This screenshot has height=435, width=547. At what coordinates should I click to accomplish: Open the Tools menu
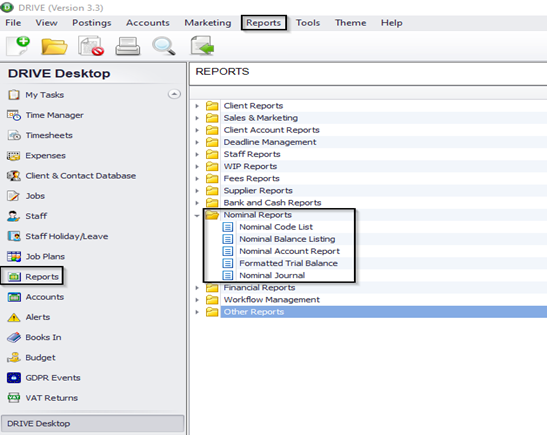308,23
